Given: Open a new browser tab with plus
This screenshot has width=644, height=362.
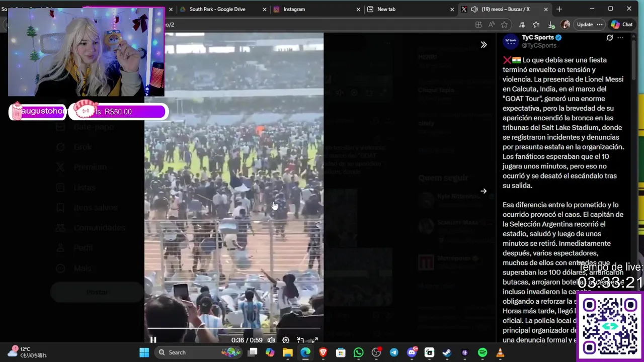Looking at the screenshot, I should pyautogui.click(x=559, y=9).
